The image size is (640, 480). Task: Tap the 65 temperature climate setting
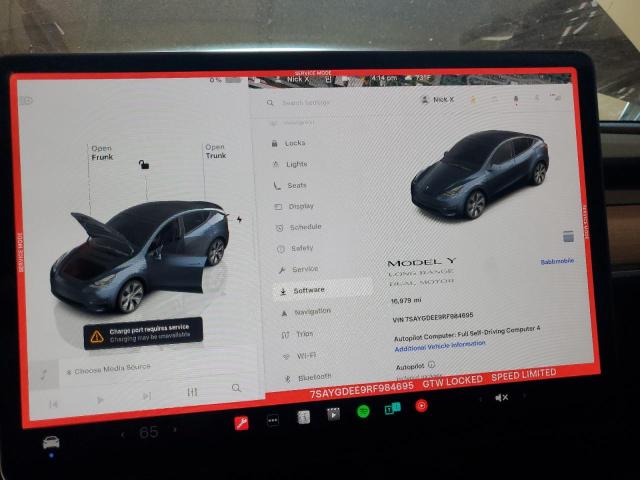(149, 432)
